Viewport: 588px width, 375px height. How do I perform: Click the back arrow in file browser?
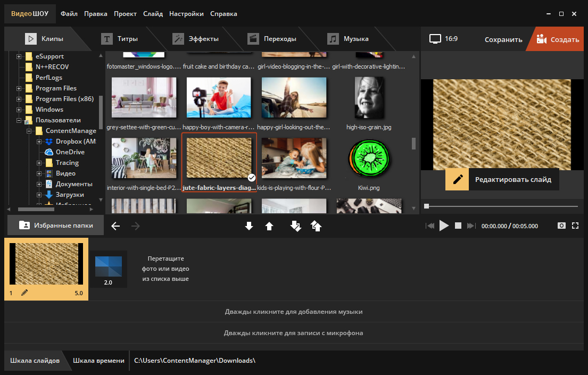[x=115, y=226]
